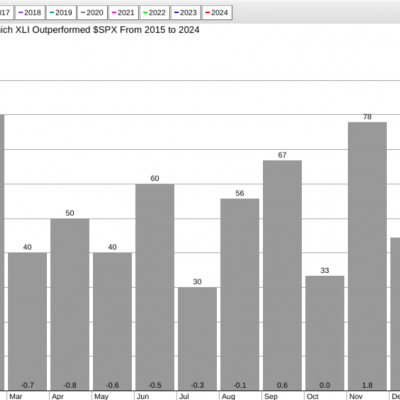The width and height of the screenshot is (400, 400).
Task: Click the November bar showing 78
Action: [x=367, y=256]
